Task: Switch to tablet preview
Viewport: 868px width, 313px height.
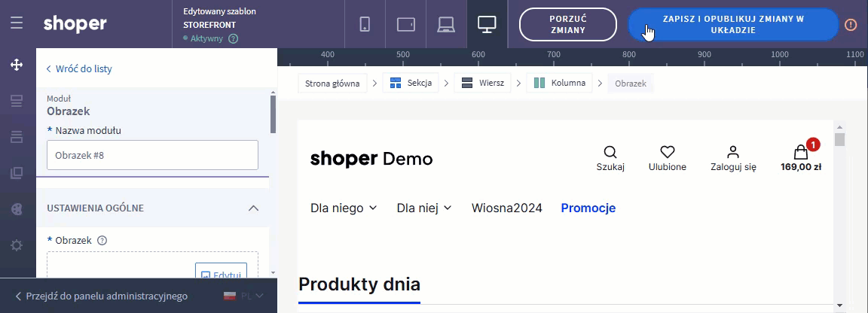Action: coord(406,24)
